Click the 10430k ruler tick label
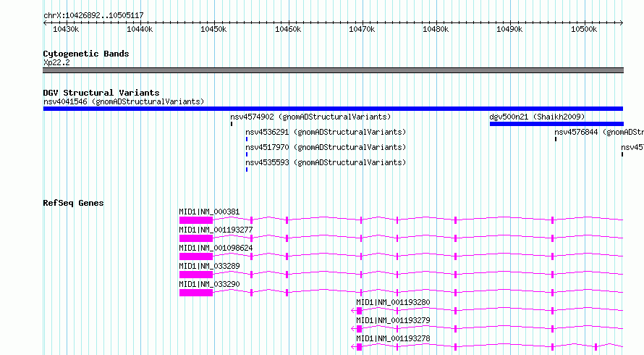This screenshot has height=355, width=644. (x=66, y=29)
